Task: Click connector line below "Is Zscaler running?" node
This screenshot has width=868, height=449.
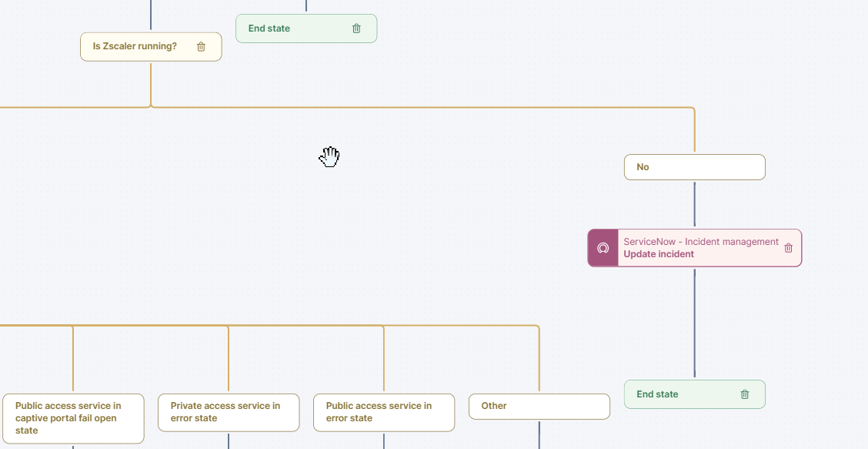Action: [151, 85]
